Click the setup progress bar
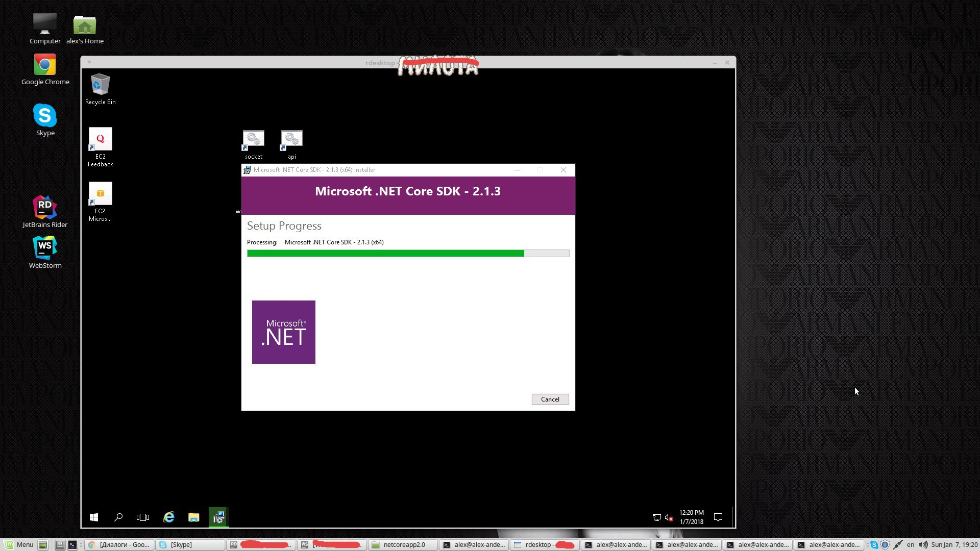 pyautogui.click(x=408, y=253)
